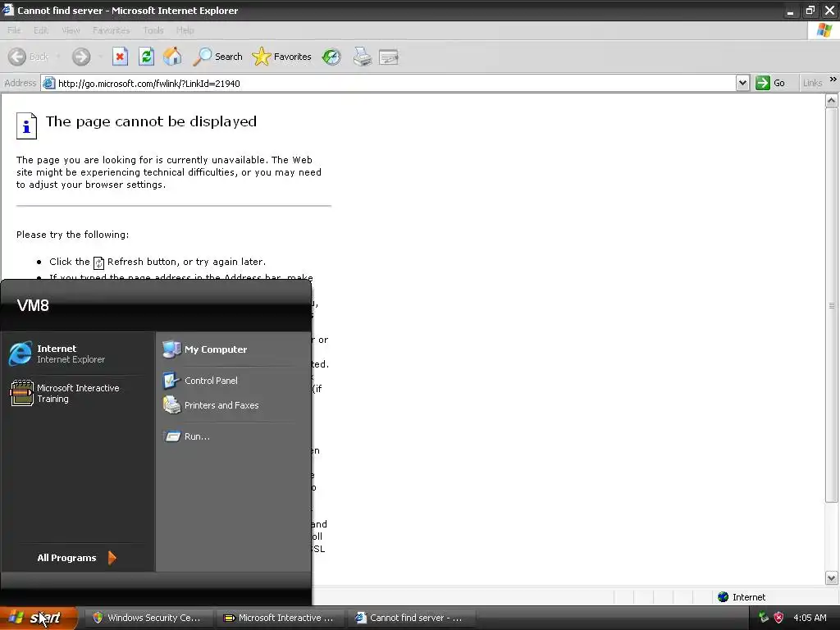Click the Internet zone status bar globe

723,597
